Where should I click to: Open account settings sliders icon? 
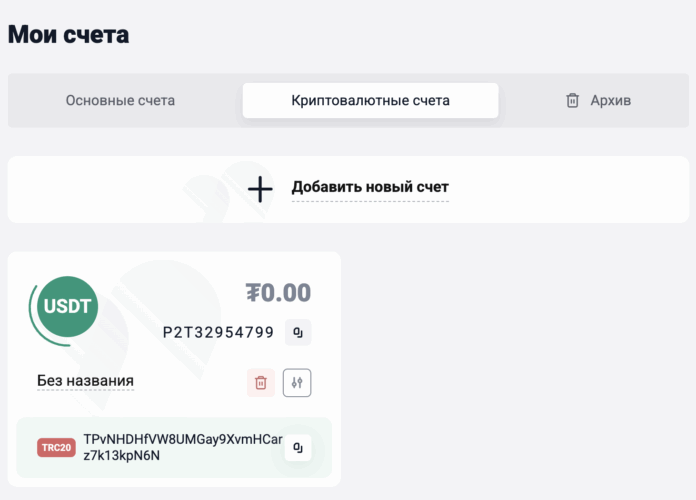point(297,382)
